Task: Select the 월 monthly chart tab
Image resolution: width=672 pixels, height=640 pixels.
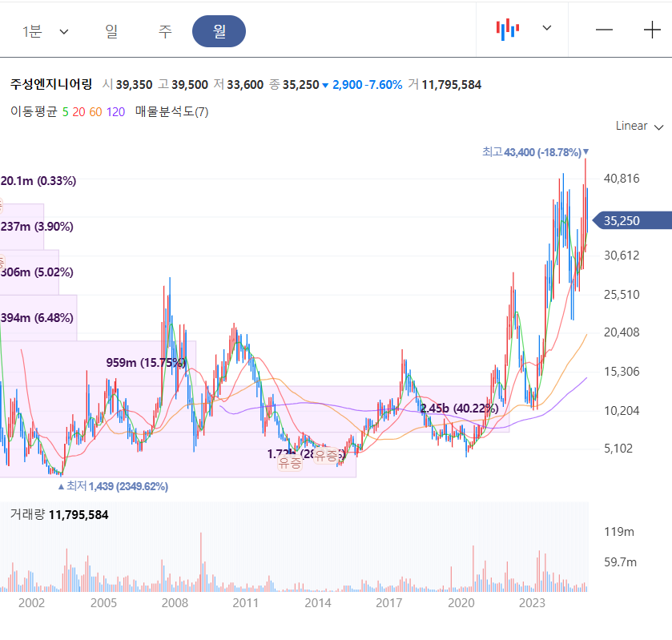Action: point(219,31)
